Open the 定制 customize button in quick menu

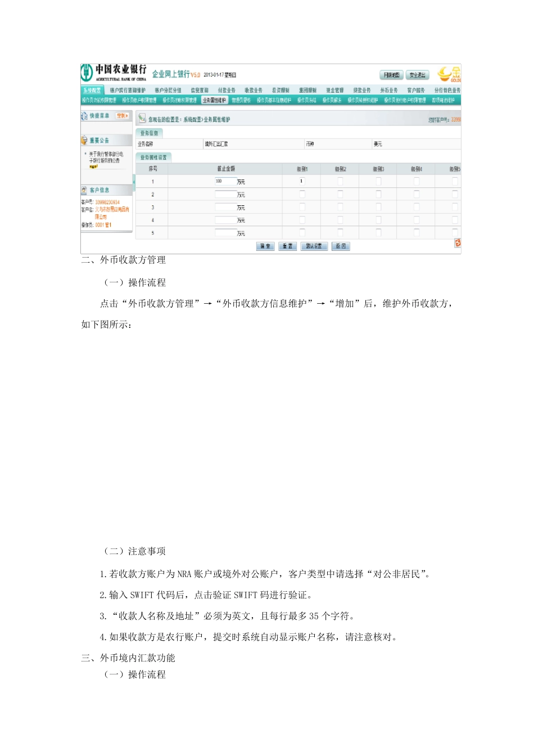[123, 116]
